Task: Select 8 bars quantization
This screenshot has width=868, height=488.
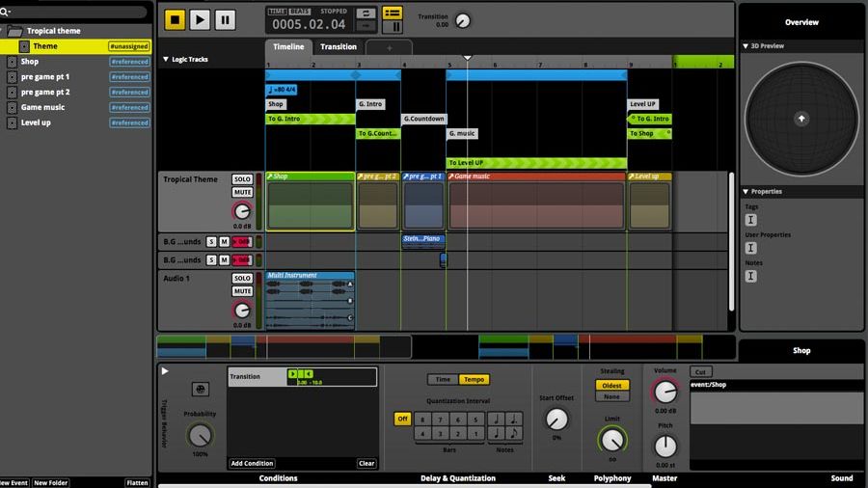Action: click(422, 420)
